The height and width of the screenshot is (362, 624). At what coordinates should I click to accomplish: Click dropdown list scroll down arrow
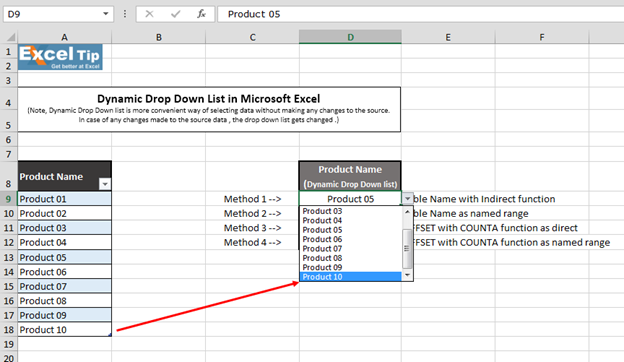coord(407,275)
